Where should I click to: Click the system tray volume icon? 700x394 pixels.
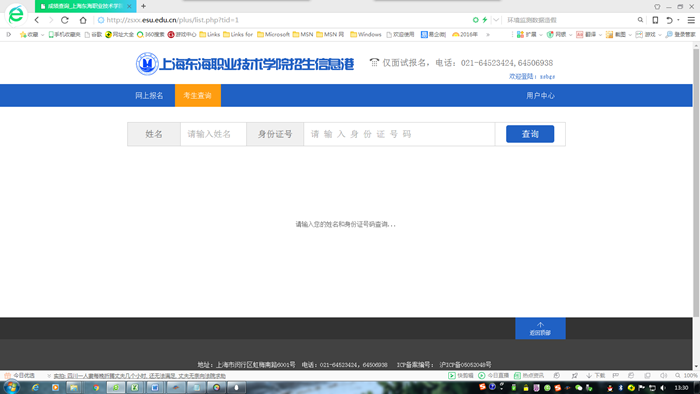point(663,388)
